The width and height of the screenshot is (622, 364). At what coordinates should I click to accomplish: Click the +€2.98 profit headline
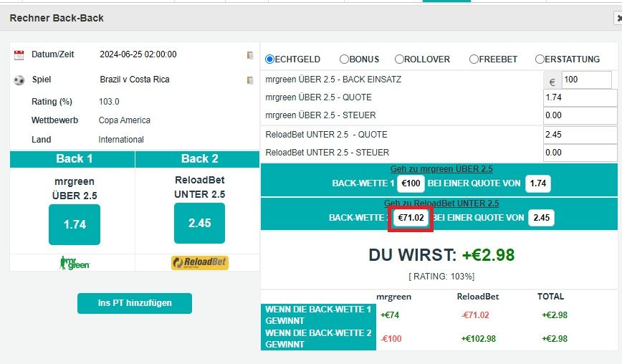point(488,255)
